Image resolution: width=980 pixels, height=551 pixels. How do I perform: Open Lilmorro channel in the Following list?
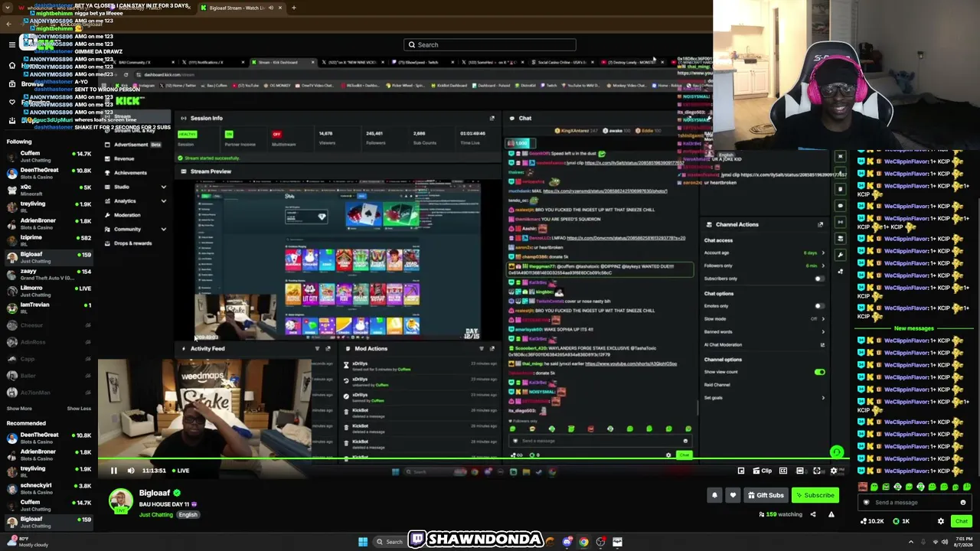(47, 291)
